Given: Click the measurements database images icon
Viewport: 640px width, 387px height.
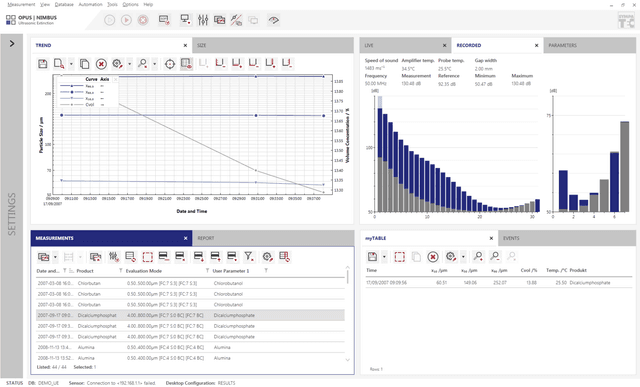Looking at the screenshot, I should pos(44,257).
